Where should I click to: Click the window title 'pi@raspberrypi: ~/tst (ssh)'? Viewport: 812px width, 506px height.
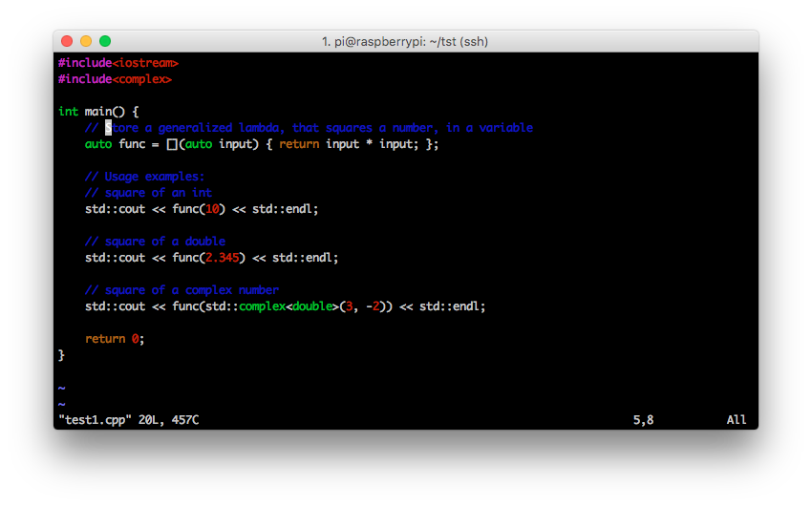pyautogui.click(x=405, y=41)
